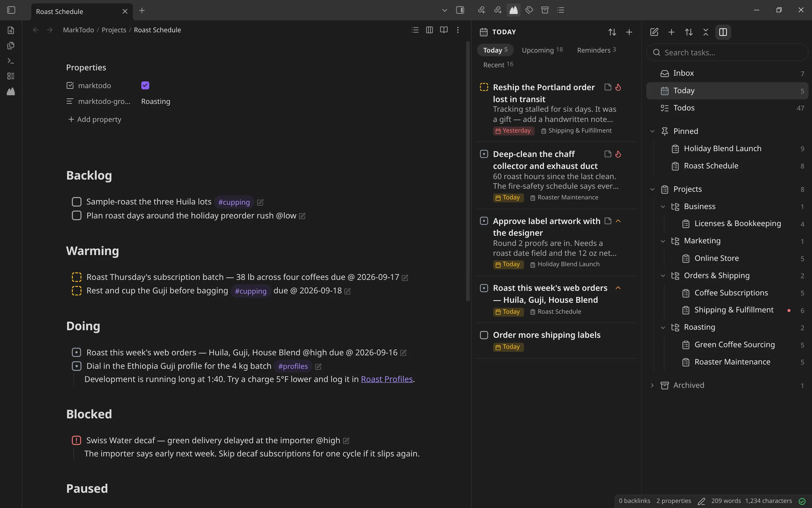Open the task list icon in left ribbon

click(x=11, y=76)
